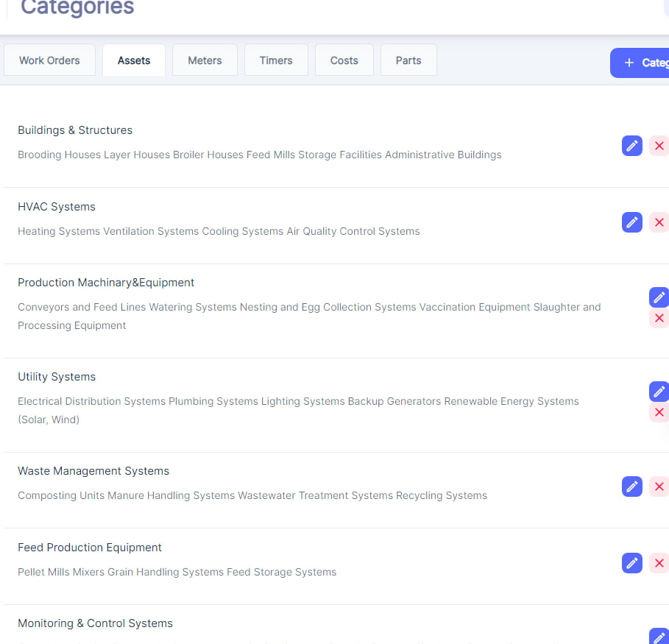The image size is (669, 644).
Task: Go to the Timers tab
Action: point(276,60)
